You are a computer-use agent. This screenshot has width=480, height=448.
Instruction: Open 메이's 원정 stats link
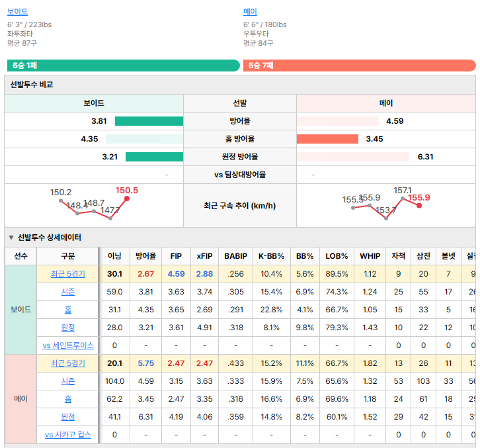(x=68, y=417)
